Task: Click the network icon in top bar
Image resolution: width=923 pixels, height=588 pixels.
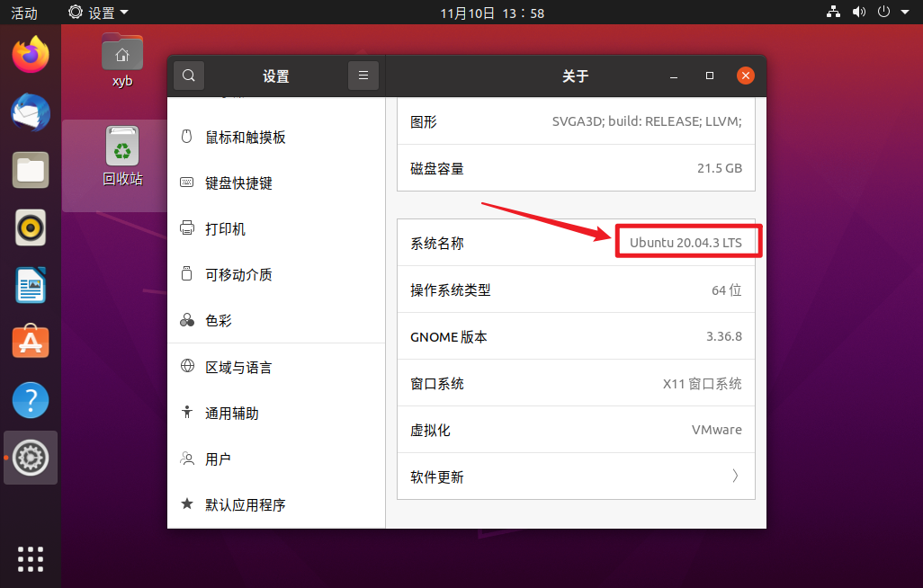Action: 834,12
